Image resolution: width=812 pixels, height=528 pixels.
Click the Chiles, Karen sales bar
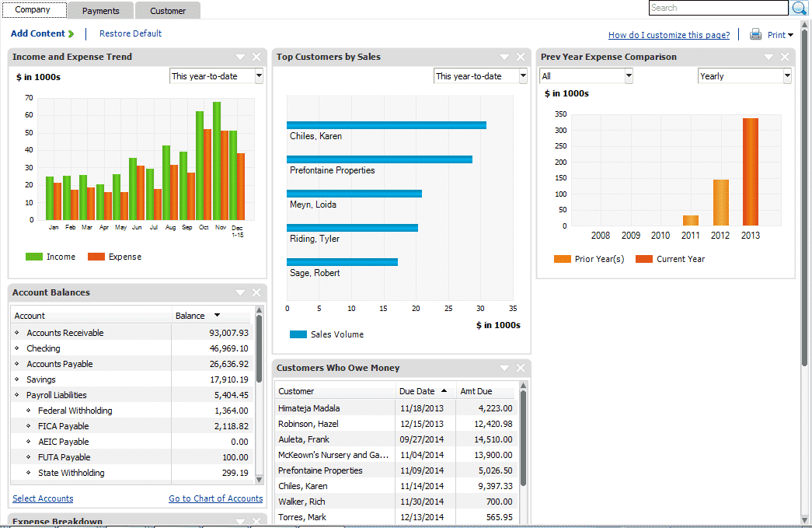point(386,125)
